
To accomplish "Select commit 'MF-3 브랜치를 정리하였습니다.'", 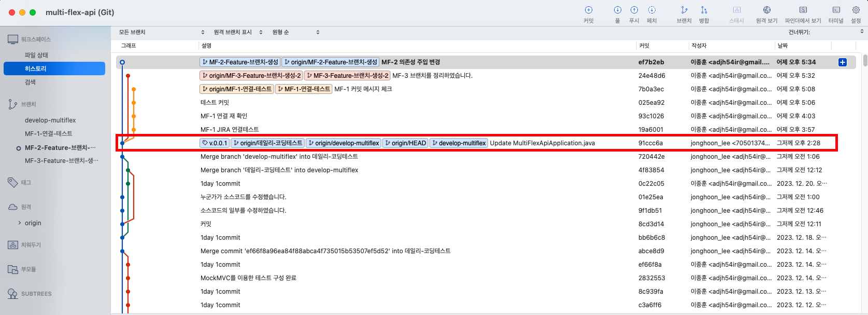I will [486, 76].
